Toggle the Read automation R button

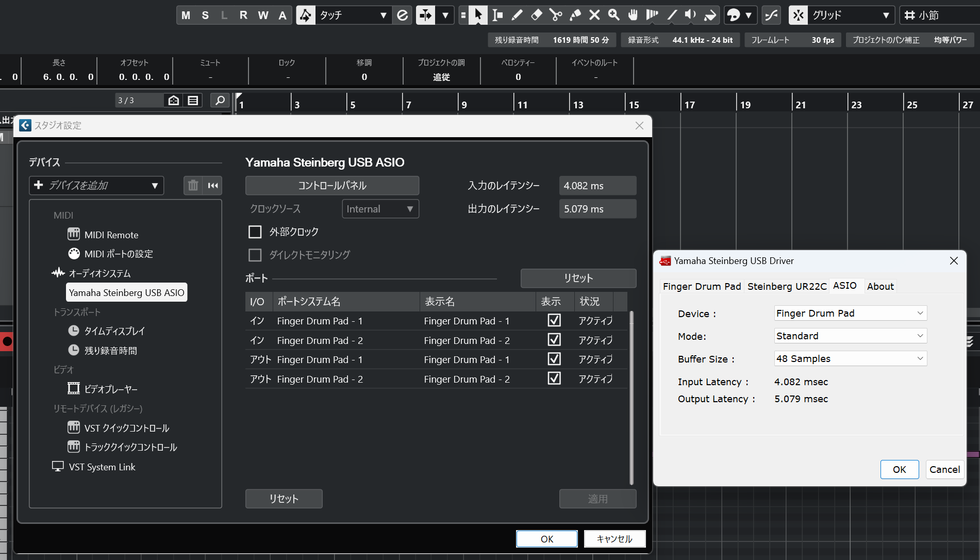(x=243, y=15)
